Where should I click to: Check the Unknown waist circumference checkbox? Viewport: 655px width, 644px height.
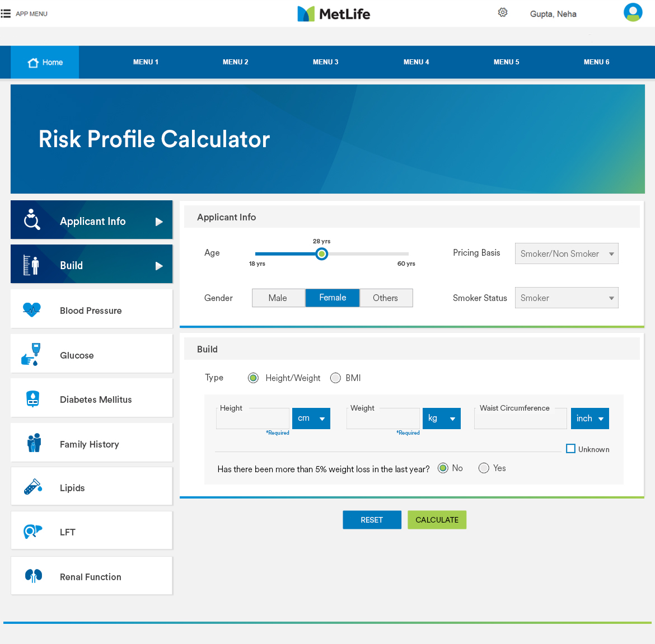coord(570,449)
